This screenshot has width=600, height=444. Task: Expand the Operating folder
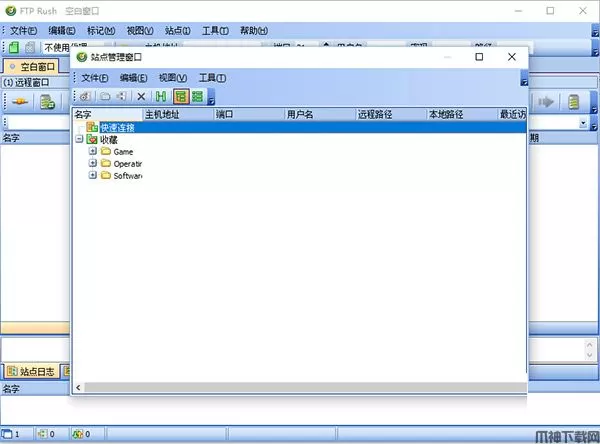pos(92,163)
